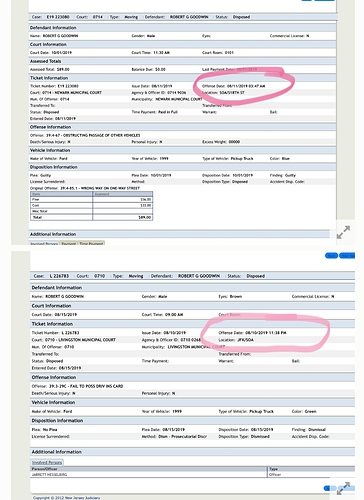This screenshot has width=364, height=500.
Task: Click vehicle color 'Green'
Action: tap(310, 411)
